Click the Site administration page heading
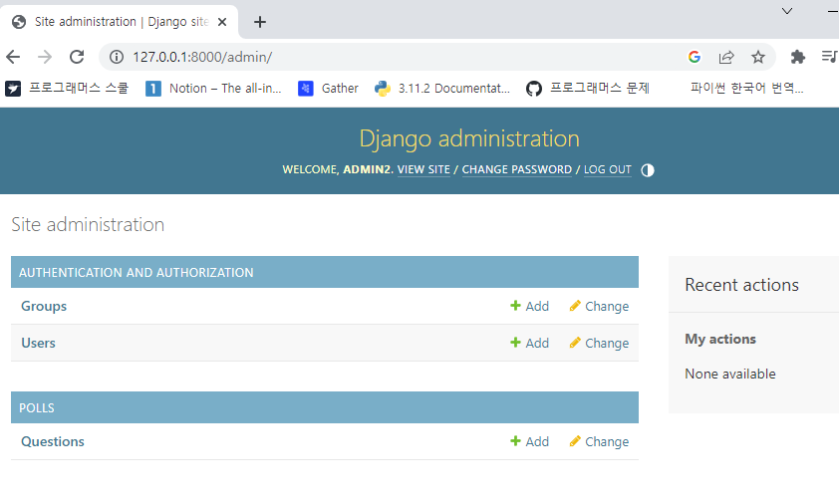Image resolution: width=839 pixels, height=504 pixels. (88, 225)
